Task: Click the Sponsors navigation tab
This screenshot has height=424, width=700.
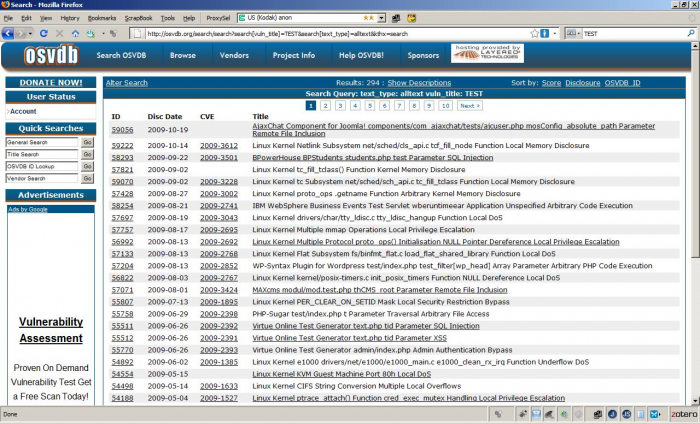Action: pos(423,55)
